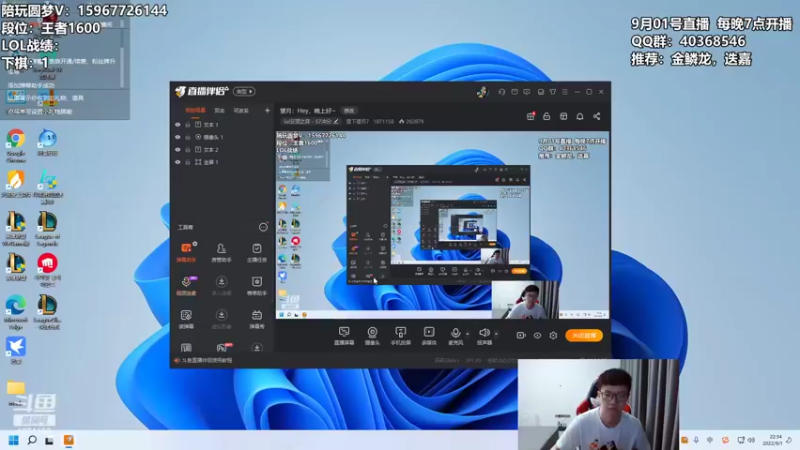This screenshot has width=800, height=450.
Task: Open the Windows Start button
Action: [14, 440]
